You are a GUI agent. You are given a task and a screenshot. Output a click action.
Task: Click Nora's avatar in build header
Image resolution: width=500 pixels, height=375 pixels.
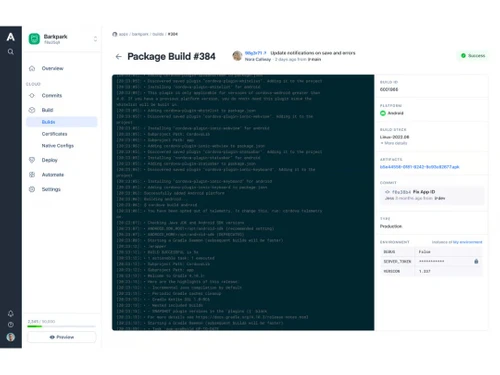(237, 56)
